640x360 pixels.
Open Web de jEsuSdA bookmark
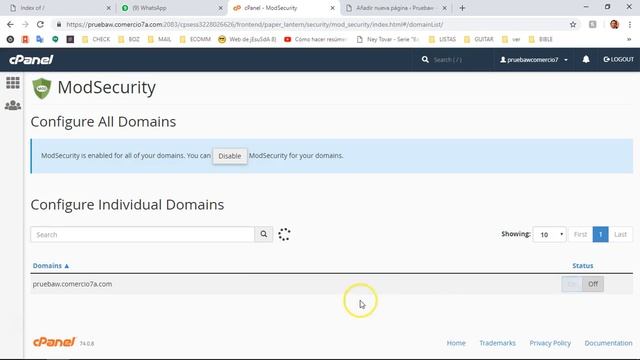(x=247, y=39)
